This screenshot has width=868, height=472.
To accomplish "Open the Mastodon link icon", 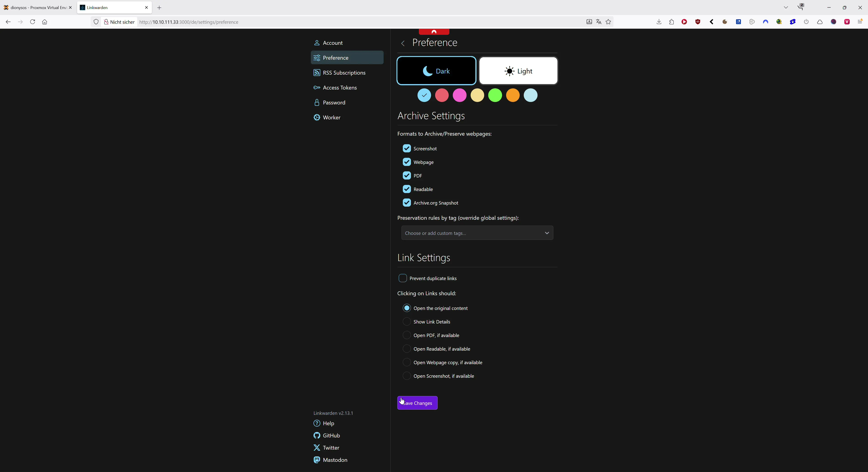I will [317, 460].
